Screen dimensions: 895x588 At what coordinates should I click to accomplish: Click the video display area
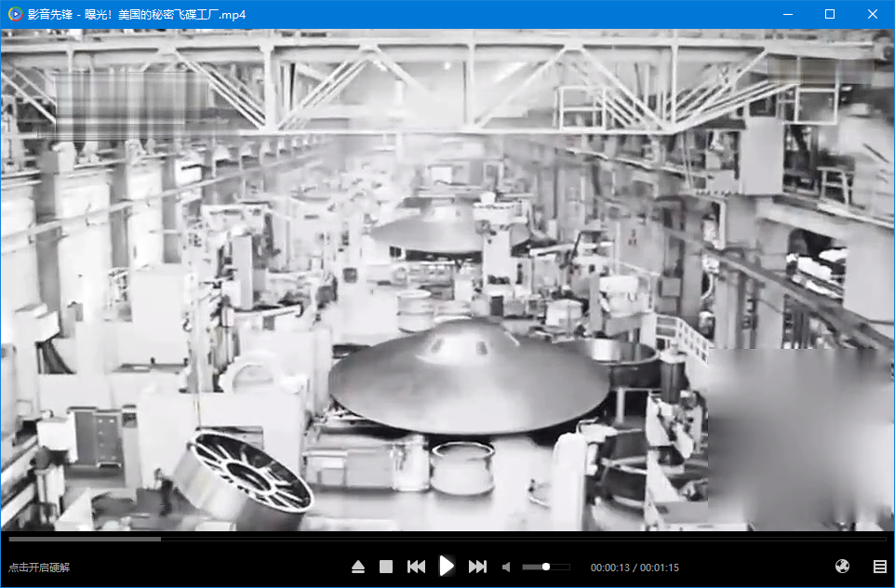point(447,279)
